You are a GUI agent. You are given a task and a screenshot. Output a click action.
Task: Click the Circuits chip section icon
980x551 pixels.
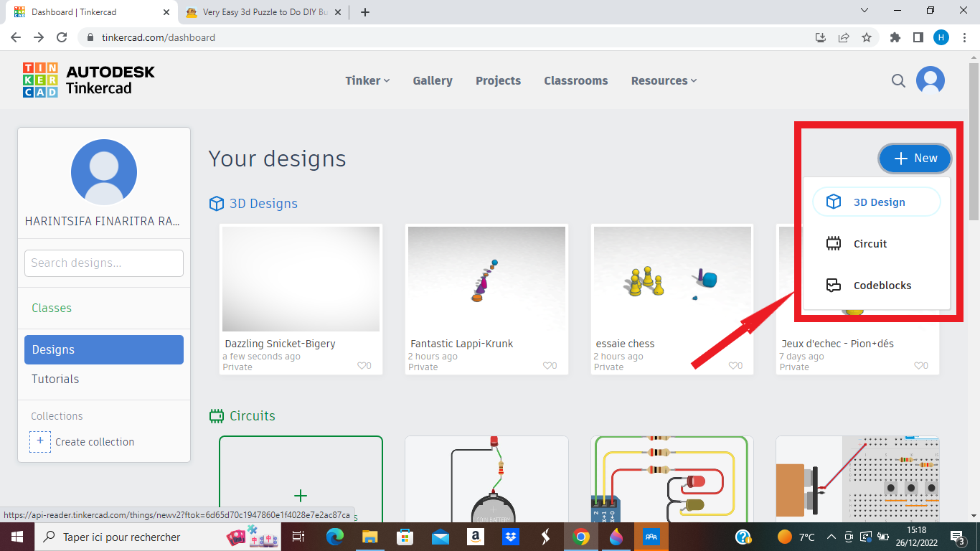pos(216,415)
